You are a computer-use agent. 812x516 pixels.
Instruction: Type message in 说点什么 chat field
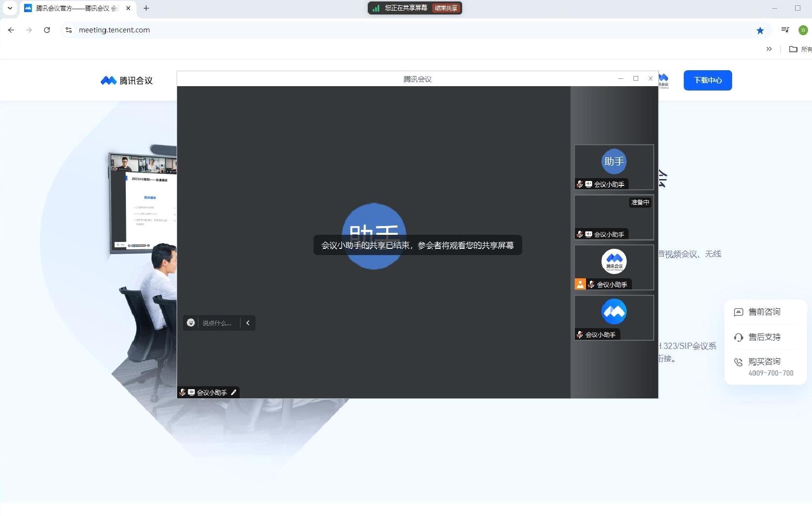(217, 323)
